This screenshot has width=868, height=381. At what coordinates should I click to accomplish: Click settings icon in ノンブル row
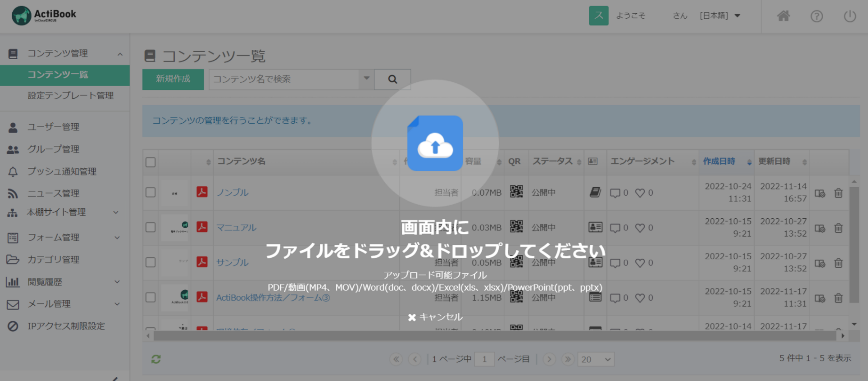pos(820,193)
